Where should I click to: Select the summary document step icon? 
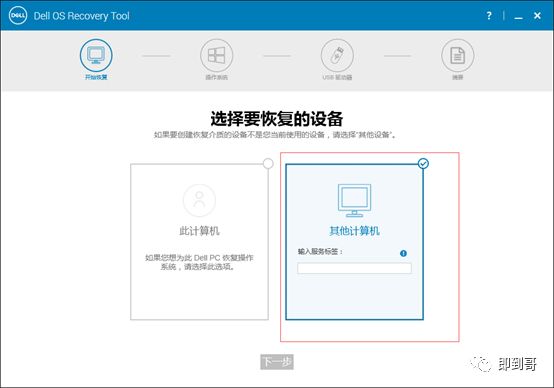pyautogui.click(x=458, y=55)
